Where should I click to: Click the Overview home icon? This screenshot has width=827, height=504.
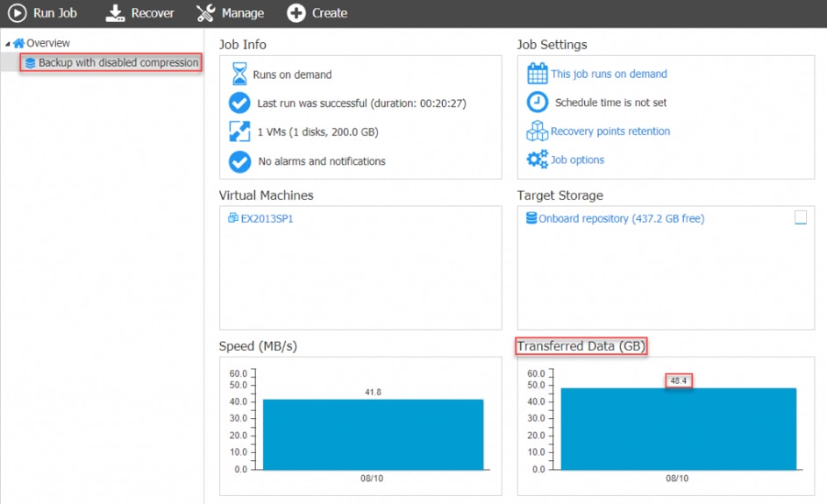(x=18, y=43)
